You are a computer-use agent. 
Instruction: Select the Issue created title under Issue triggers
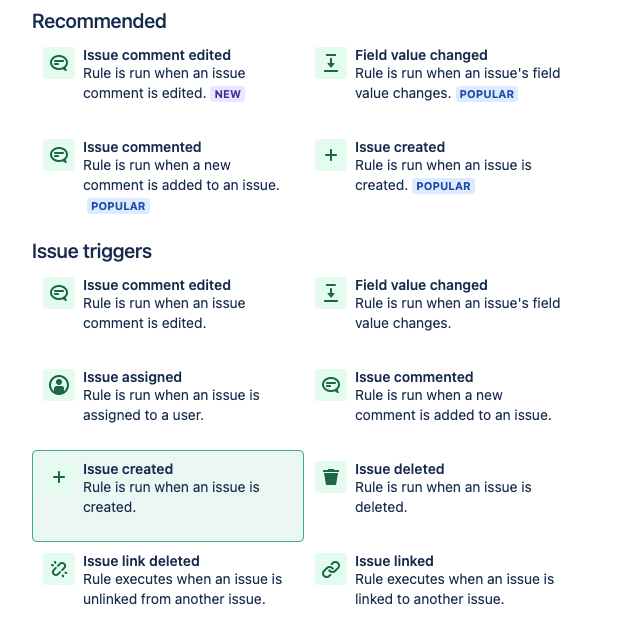pyautogui.click(x=128, y=469)
